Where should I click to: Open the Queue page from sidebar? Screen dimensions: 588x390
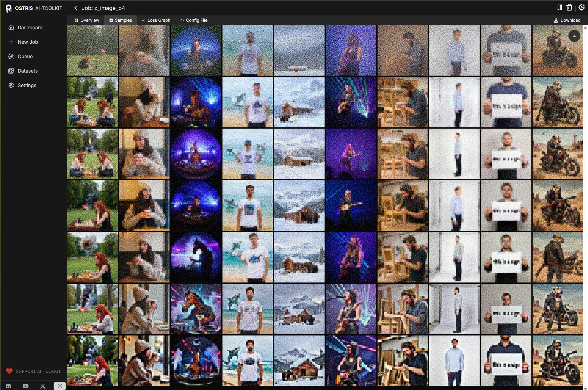pos(25,56)
